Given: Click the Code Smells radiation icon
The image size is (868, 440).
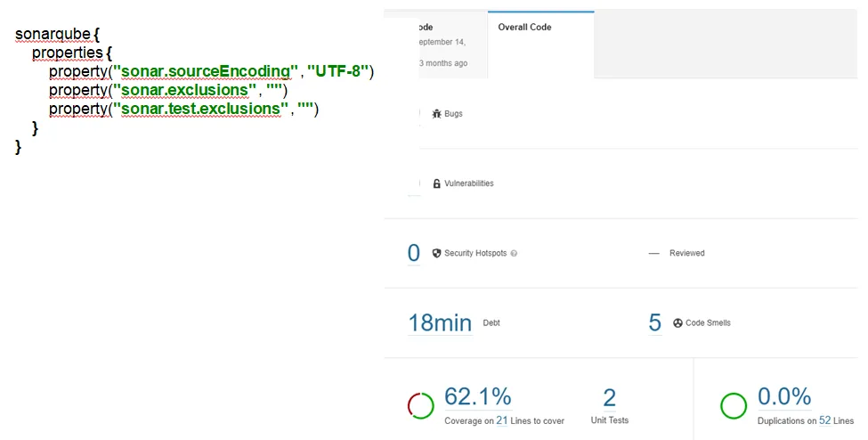Looking at the screenshot, I should coord(677,323).
